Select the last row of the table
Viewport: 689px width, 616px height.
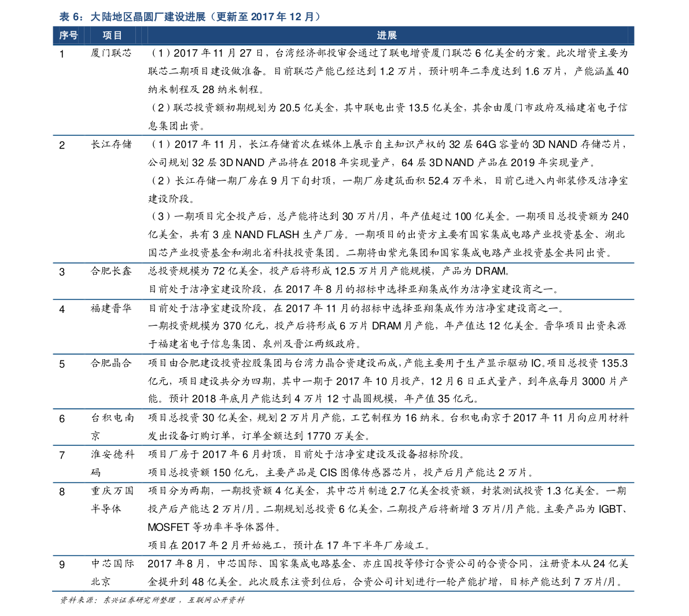tap(344, 574)
